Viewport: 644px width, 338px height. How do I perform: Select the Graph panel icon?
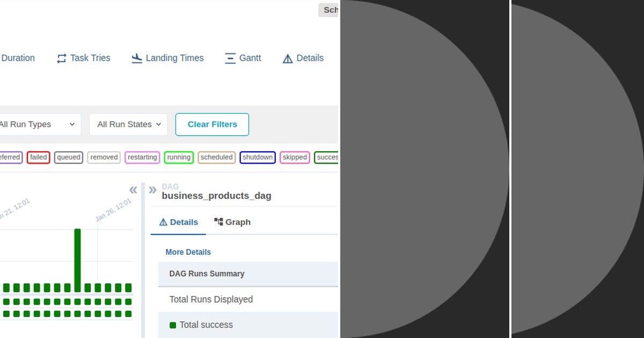[x=217, y=222]
